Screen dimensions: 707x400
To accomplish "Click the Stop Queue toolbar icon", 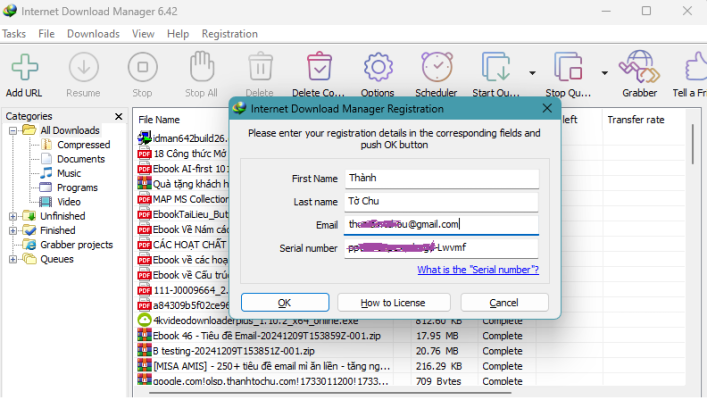I will 568,68.
